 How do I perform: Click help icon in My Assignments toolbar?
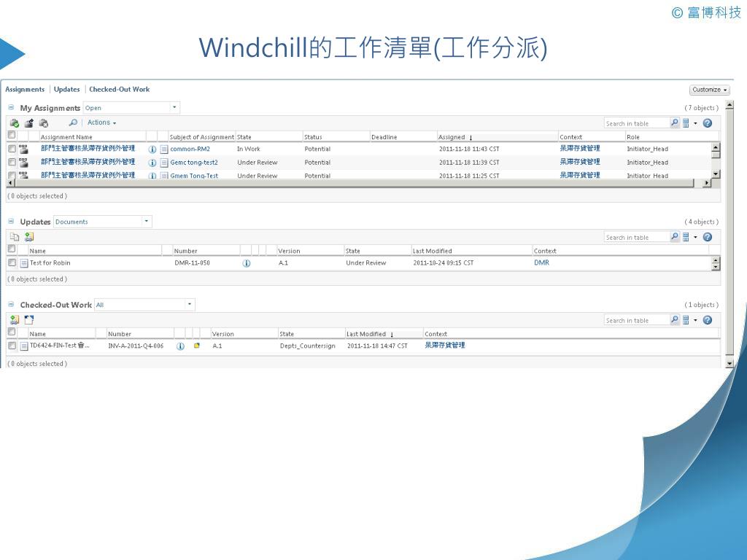[x=708, y=122]
